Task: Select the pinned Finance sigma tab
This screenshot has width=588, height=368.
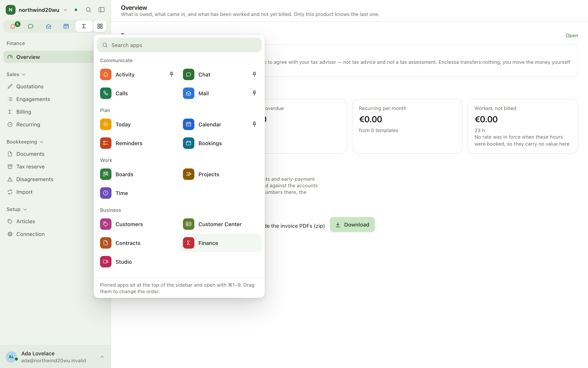Action: (x=84, y=26)
